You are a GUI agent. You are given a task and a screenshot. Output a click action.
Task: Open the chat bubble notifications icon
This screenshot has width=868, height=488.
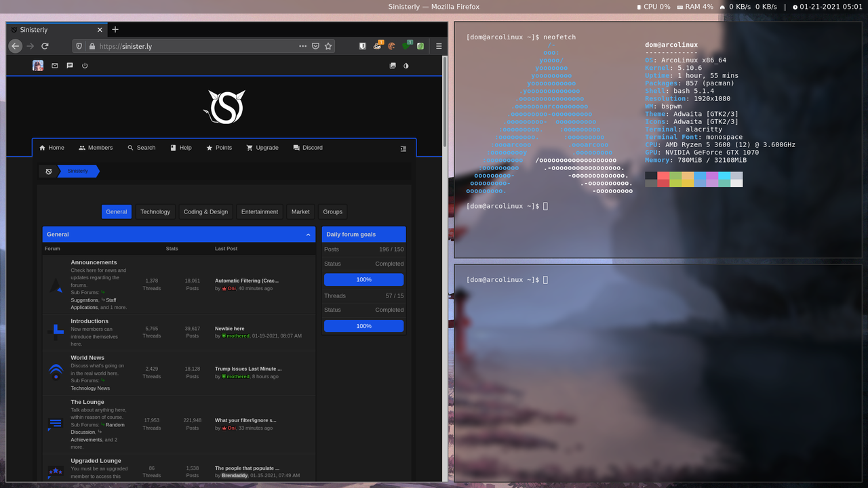pos(70,66)
